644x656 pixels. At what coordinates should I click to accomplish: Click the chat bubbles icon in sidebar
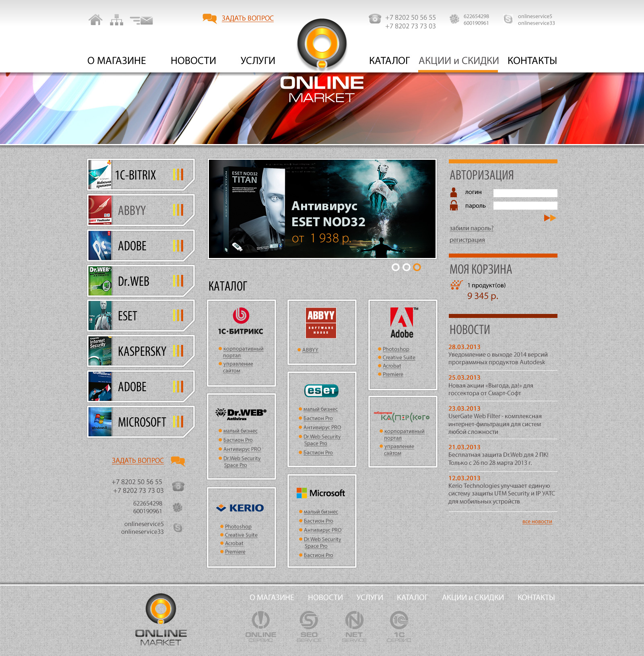178,461
